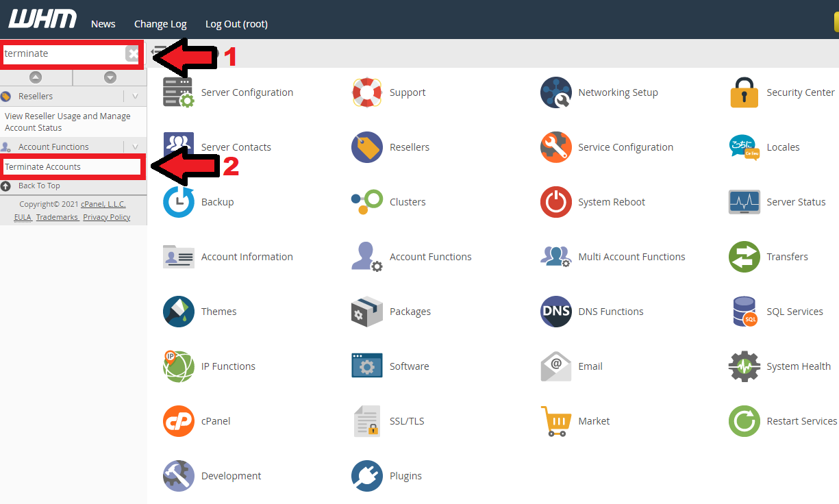Click Log Out (root) link
839x504 pixels.
tap(236, 24)
